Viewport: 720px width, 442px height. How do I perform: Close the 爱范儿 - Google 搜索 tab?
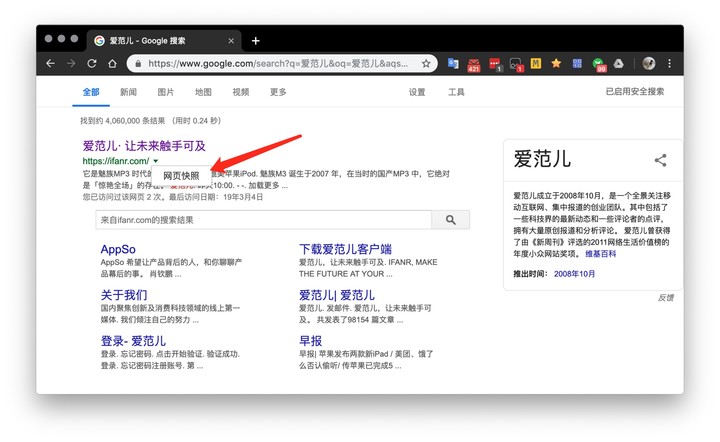click(x=231, y=41)
